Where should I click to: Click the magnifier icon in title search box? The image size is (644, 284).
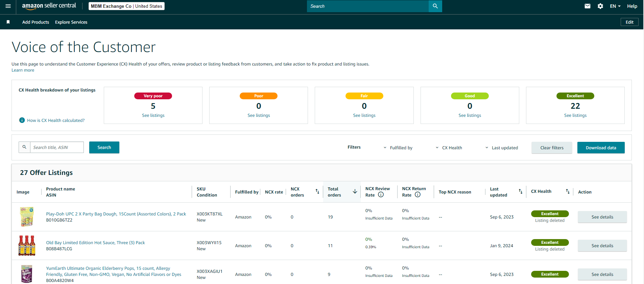pos(24,147)
